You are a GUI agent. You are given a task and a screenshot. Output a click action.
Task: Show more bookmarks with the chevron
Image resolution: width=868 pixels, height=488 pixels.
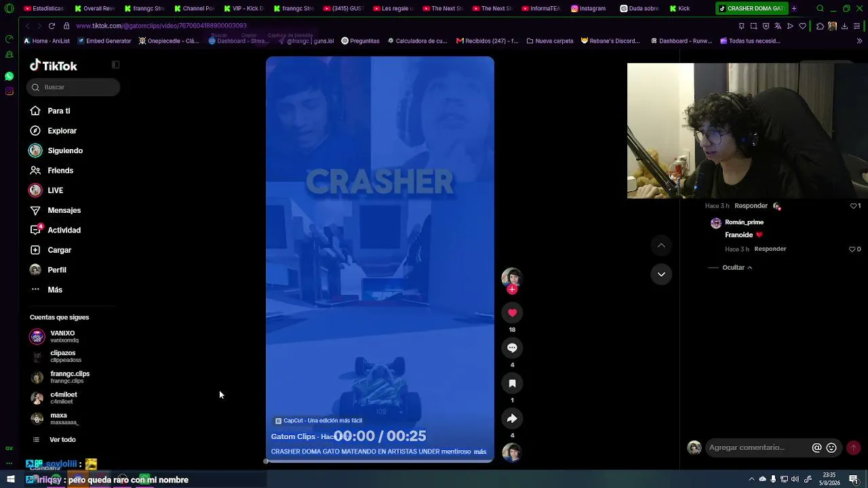(860, 41)
